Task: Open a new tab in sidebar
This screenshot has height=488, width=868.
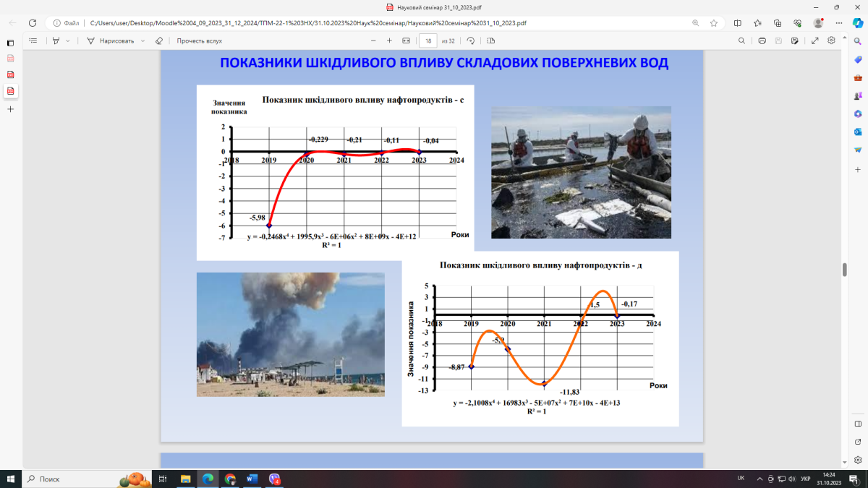Action: 10,109
